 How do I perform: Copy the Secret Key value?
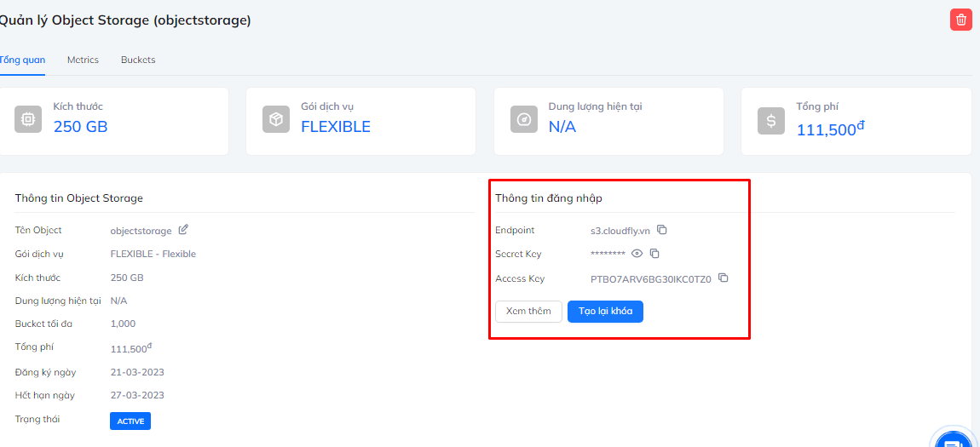655,254
